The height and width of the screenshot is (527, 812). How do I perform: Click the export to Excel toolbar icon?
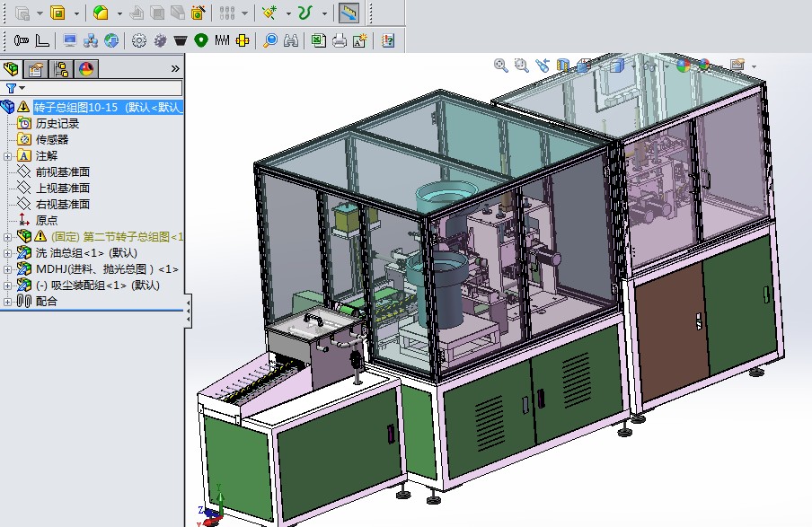coord(317,40)
